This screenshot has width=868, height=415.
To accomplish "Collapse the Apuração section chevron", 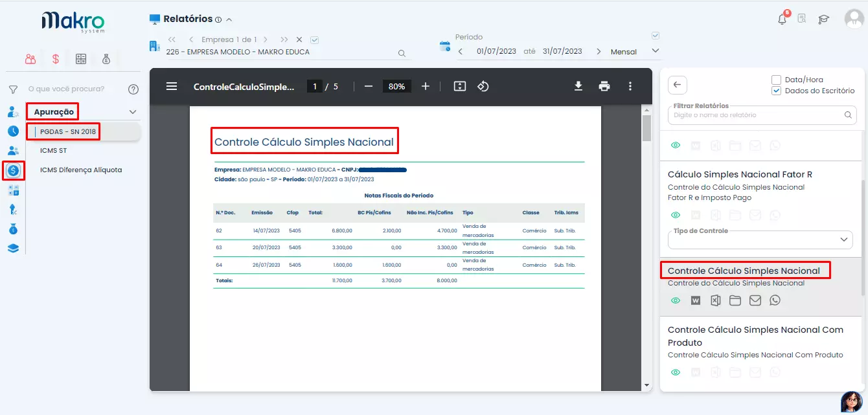I will [133, 112].
